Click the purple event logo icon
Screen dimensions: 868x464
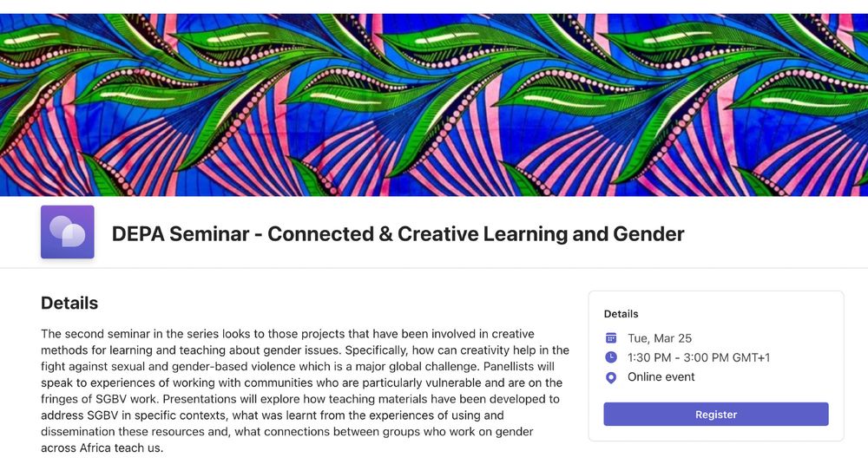tap(68, 232)
